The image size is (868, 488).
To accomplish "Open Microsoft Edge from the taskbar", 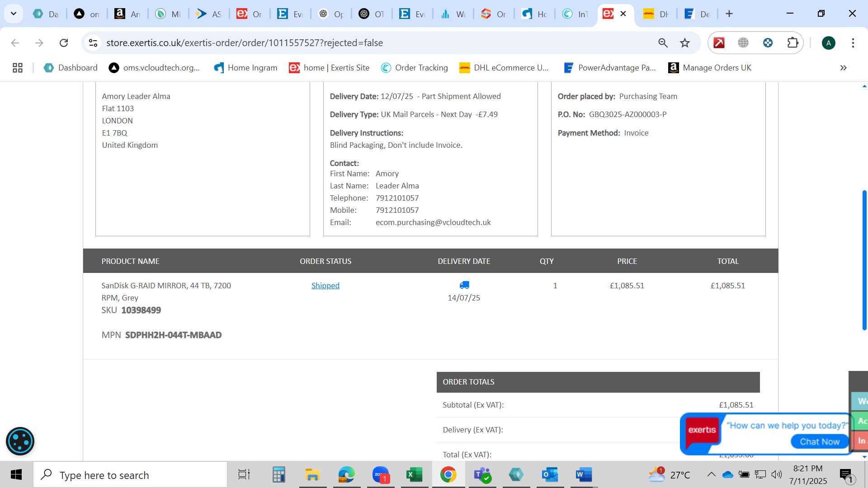I will pyautogui.click(x=347, y=475).
